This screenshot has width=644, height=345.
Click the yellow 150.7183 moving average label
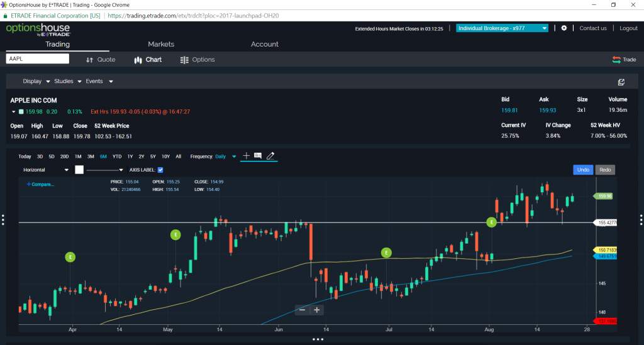[606, 250]
